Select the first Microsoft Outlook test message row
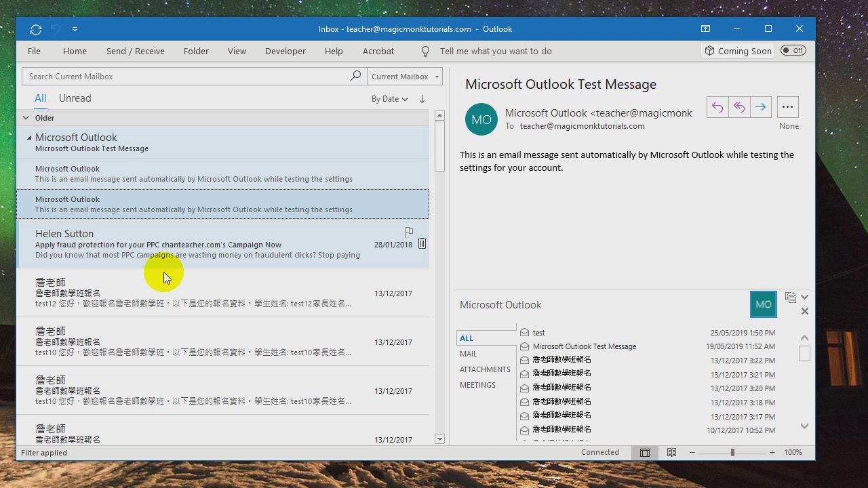The height and width of the screenshot is (488, 868). pyautogui.click(x=222, y=174)
